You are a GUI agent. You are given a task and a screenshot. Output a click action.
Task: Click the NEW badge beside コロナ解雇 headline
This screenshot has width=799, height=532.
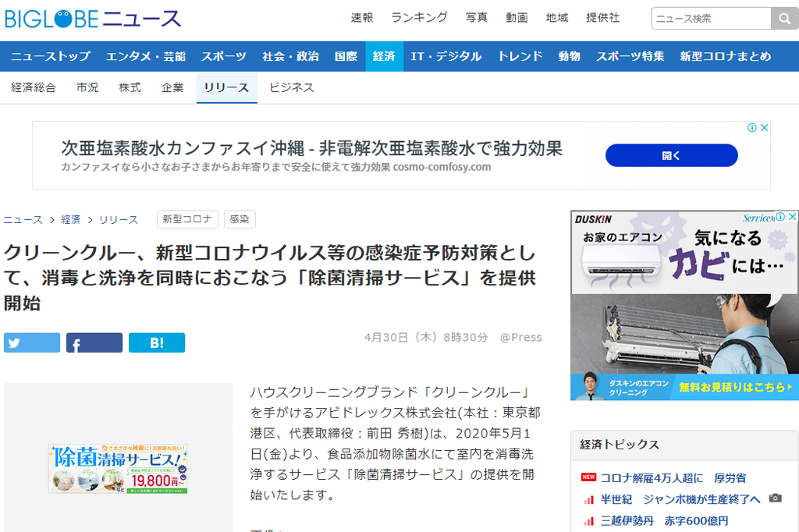click(588, 477)
